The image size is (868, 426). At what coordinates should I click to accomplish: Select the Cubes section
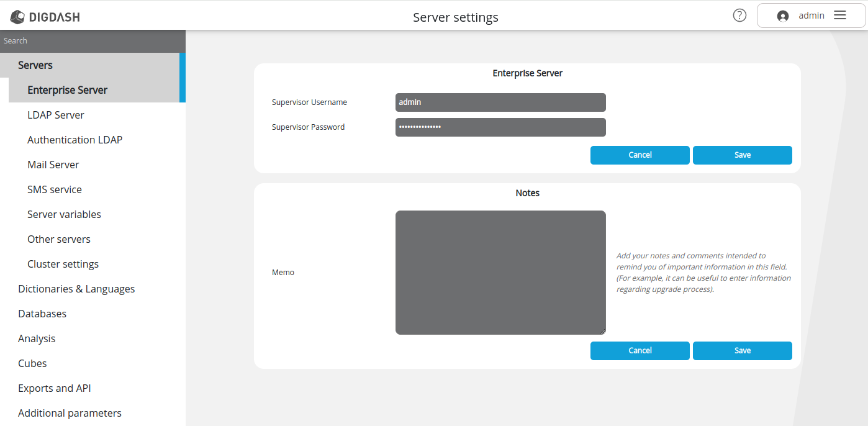coord(32,363)
